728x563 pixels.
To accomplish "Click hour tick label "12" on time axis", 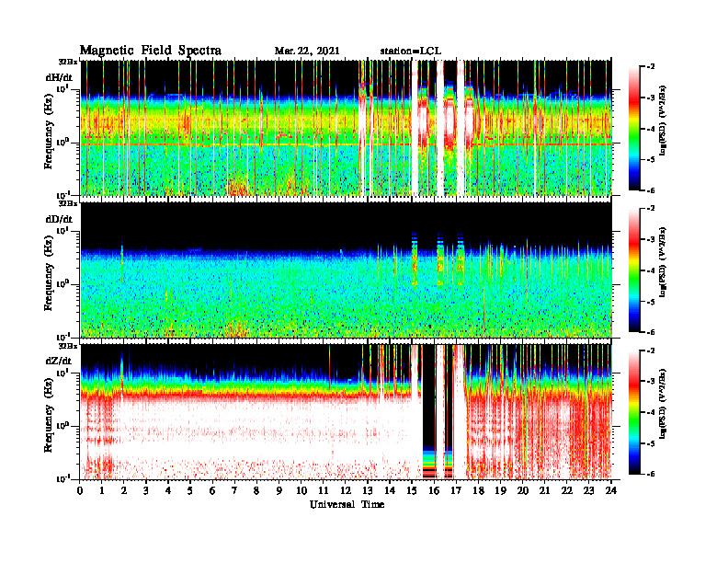I will pyautogui.click(x=346, y=490).
